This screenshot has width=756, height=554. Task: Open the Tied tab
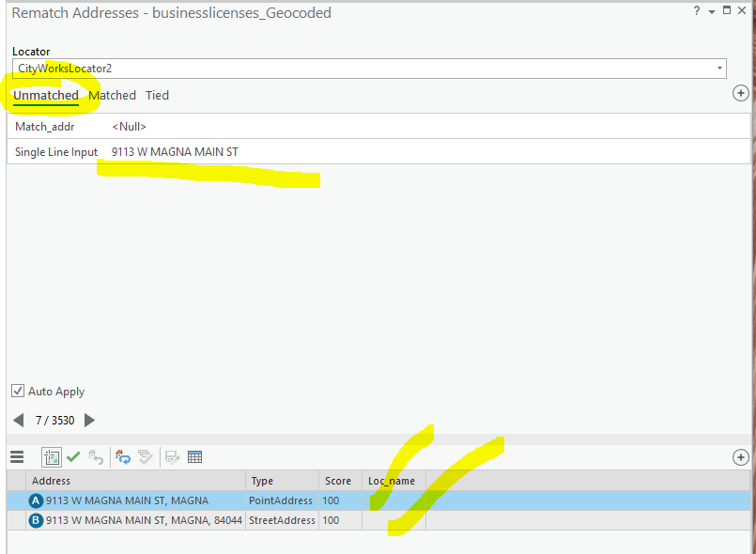click(157, 95)
